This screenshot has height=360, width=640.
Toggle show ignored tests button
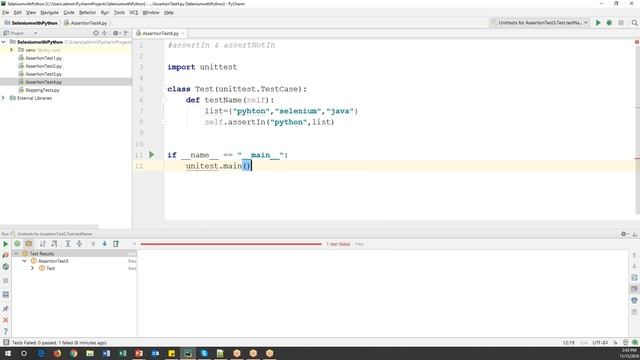pyautogui.click(x=29, y=244)
